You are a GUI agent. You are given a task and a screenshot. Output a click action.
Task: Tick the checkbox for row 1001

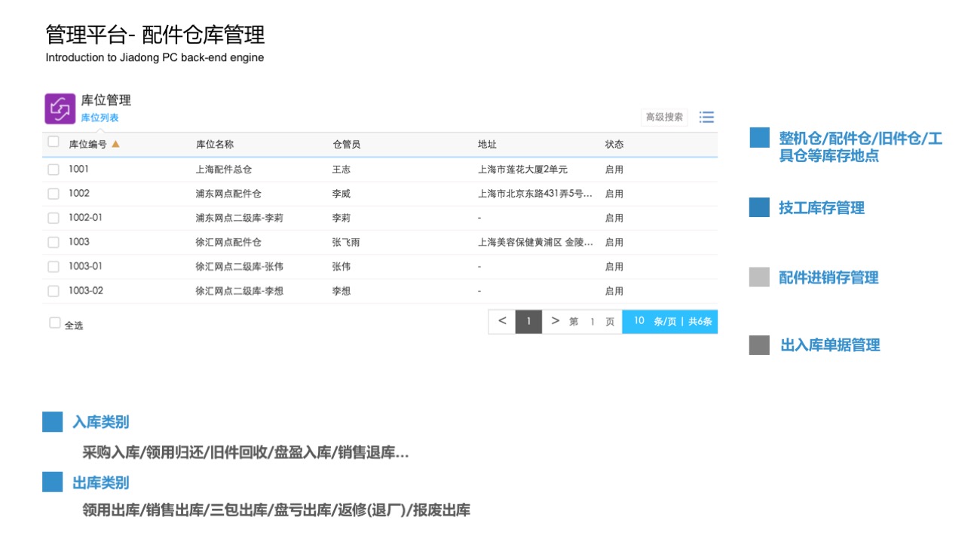54,170
